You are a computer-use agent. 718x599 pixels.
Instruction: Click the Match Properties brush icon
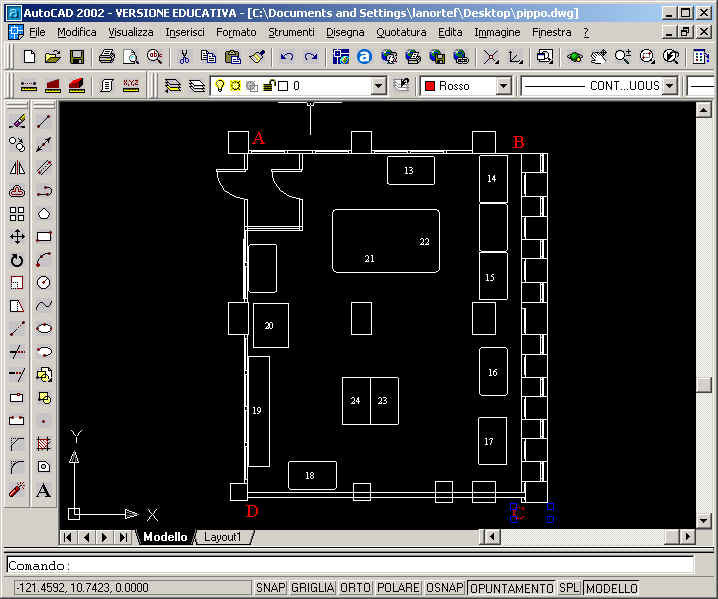coord(257,57)
